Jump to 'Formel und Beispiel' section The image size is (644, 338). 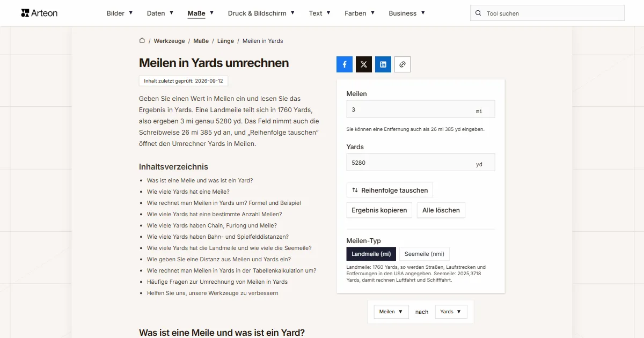tap(224, 203)
